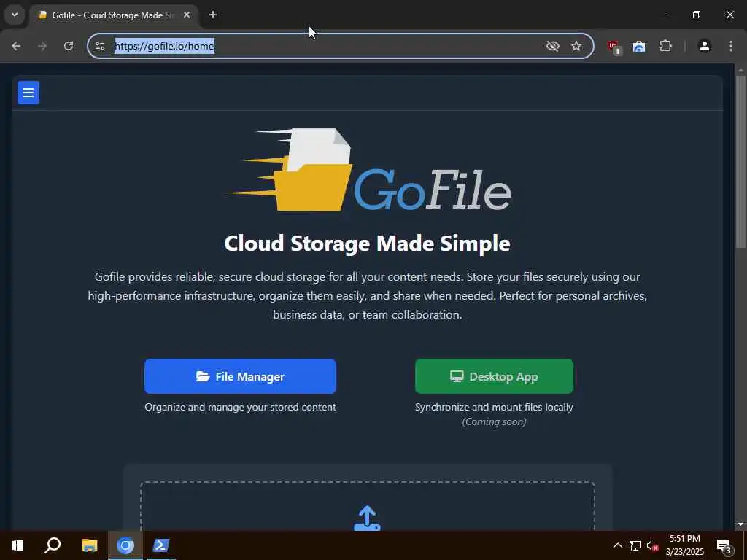747x560 pixels.
Task: Click the GoFile logo image
Action: [x=368, y=170]
